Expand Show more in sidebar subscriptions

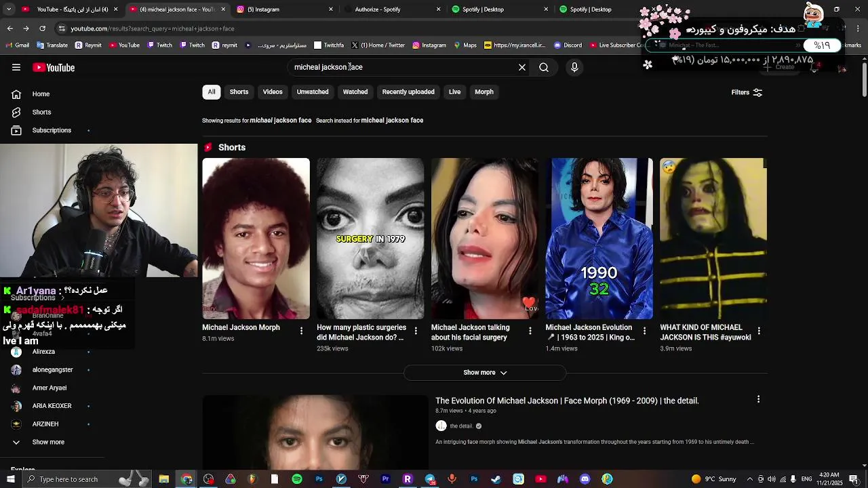[x=47, y=442]
